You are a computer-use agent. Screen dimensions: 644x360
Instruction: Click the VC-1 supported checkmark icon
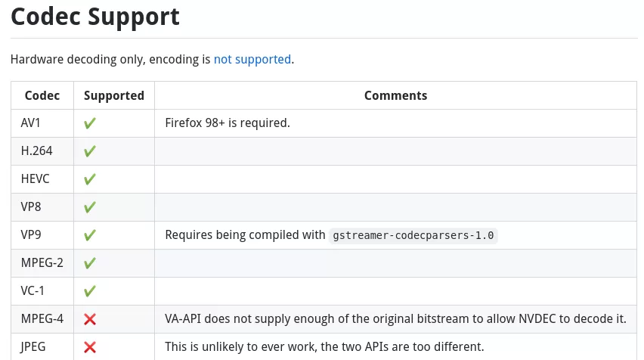pos(89,291)
